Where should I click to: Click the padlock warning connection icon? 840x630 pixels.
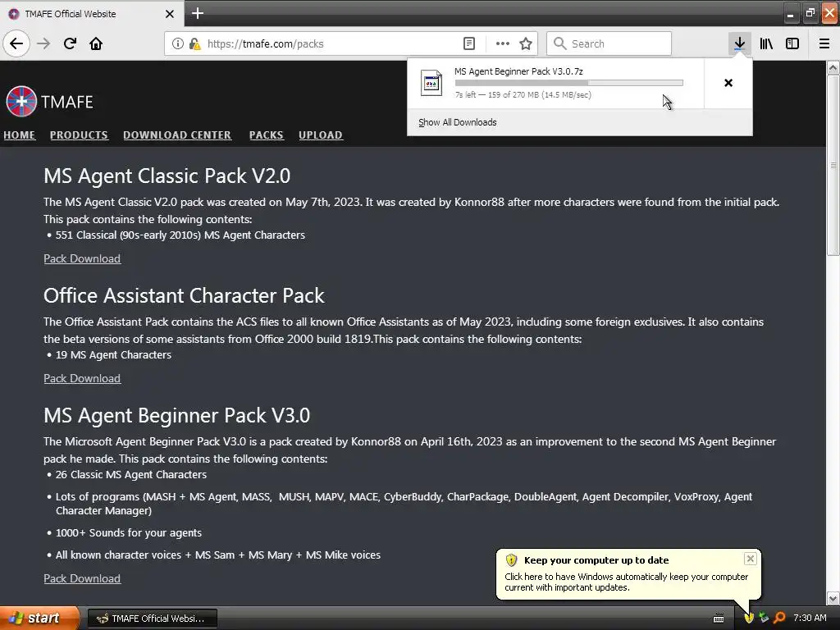194,43
